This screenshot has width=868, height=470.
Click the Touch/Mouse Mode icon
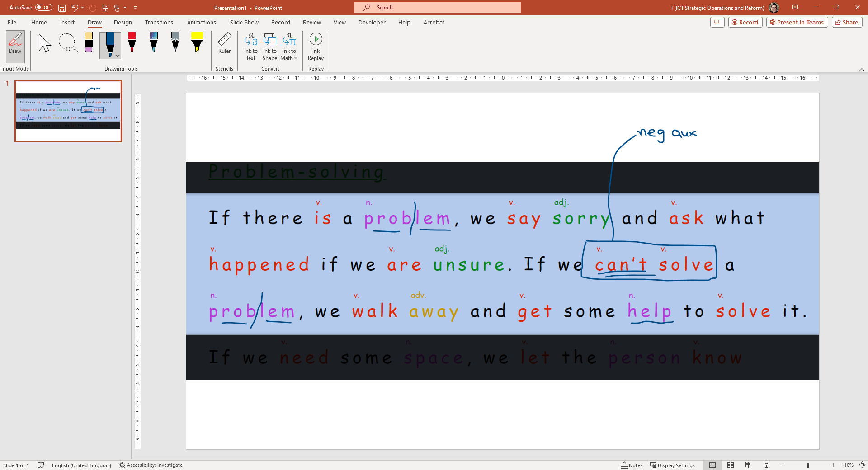117,8
